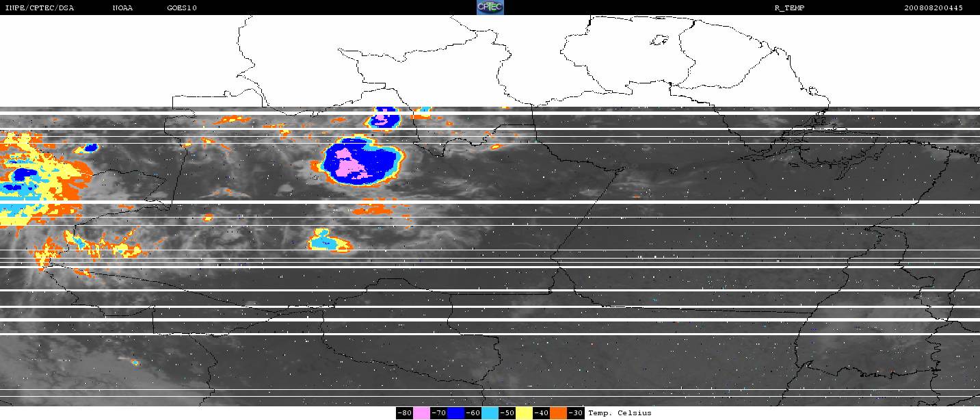Click the 200808200445 timestamp
This screenshot has height=420, width=980.
point(933,8)
